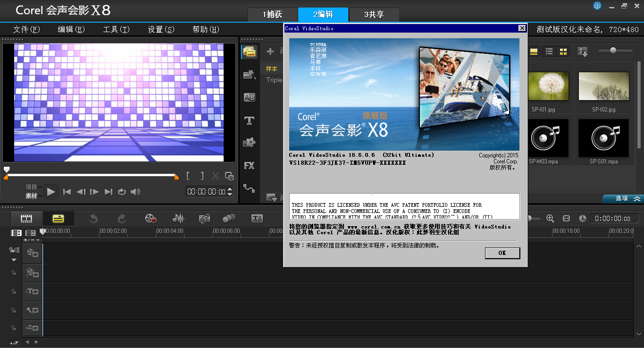This screenshot has width=644, height=348.
Task: Open the library browse dropdown icon
Action: pyautogui.click(x=271, y=197)
